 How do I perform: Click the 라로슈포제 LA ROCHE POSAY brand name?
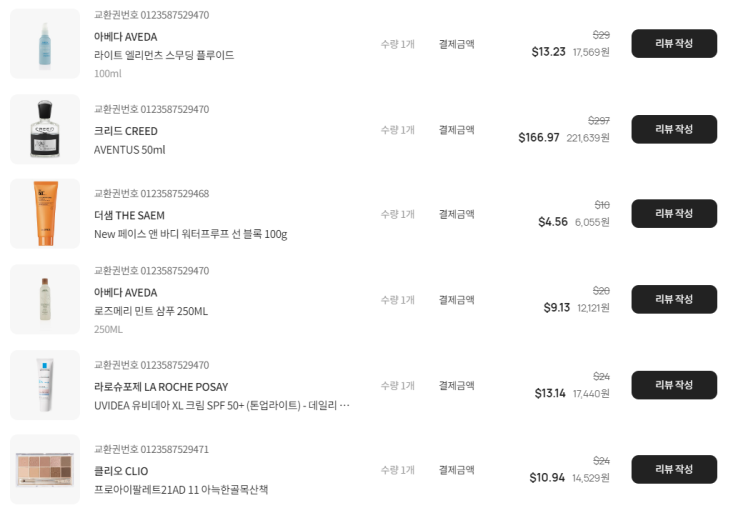pyautogui.click(x=161, y=387)
